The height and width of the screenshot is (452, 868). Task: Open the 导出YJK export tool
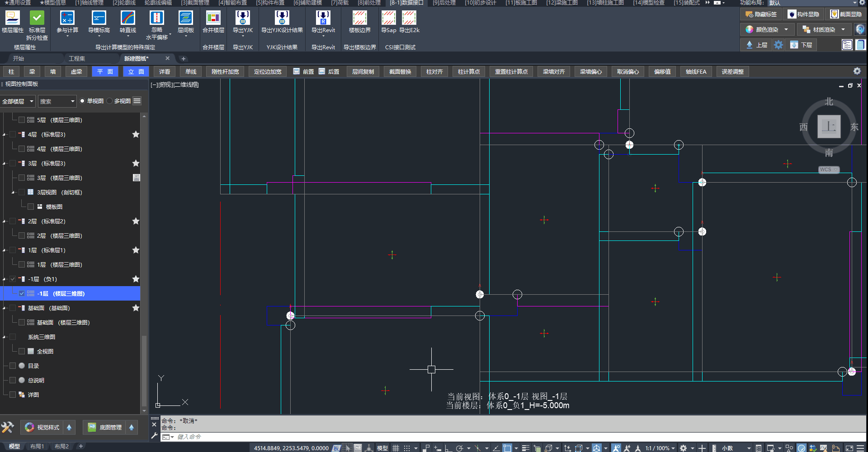point(242,18)
